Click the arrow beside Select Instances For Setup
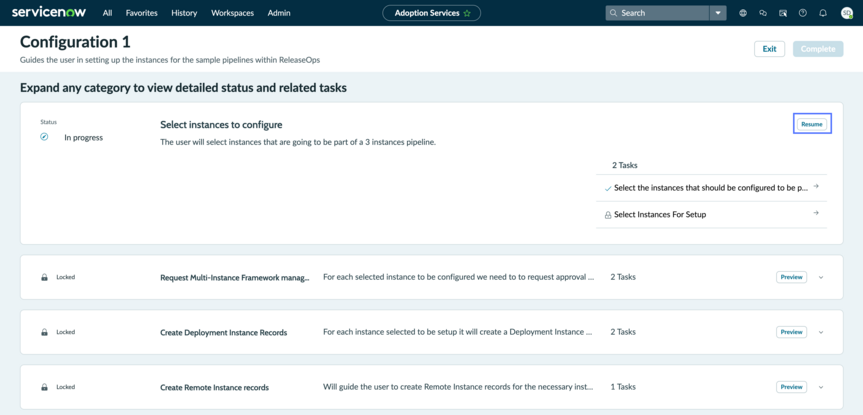The height and width of the screenshot is (415, 863). point(816,213)
